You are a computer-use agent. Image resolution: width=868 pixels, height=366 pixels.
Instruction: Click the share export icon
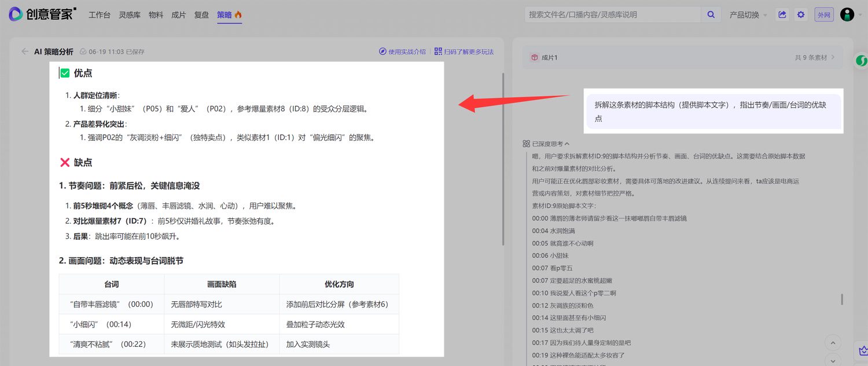(x=782, y=14)
